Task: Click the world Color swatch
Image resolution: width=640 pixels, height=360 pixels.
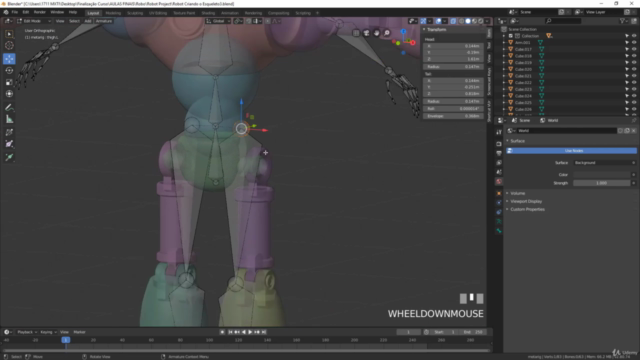Action: tap(601, 175)
